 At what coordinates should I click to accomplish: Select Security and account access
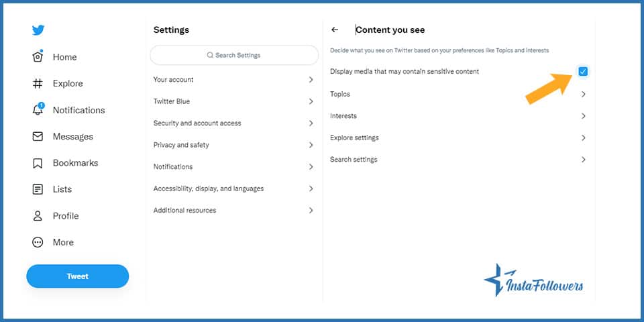point(233,123)
